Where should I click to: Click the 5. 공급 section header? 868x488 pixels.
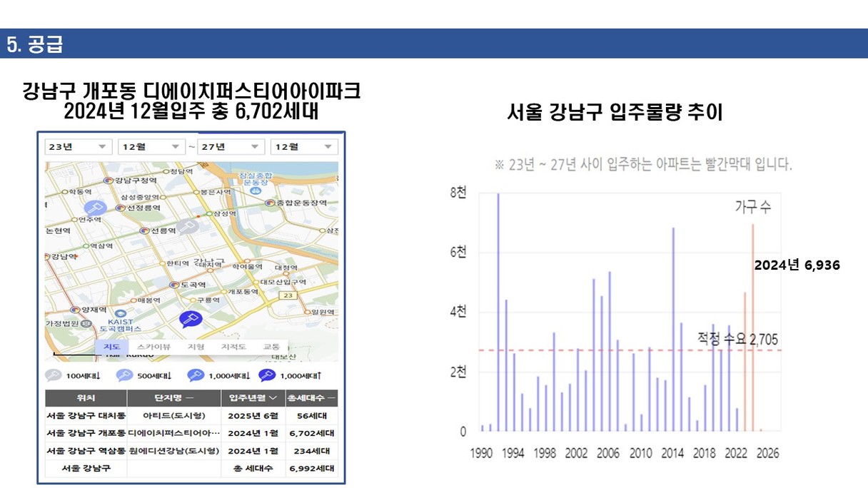coord(35,44)
